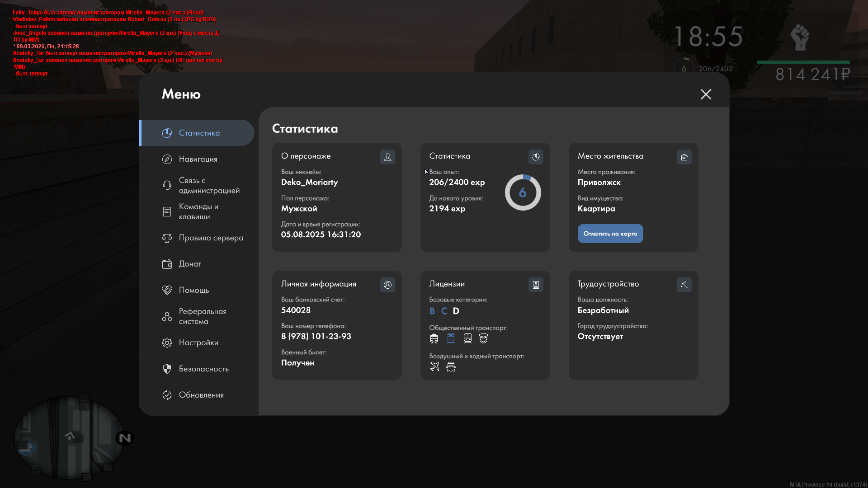868x488 pixels.
Task: Go to Правила сервера
Action: [x=211, y=238]
